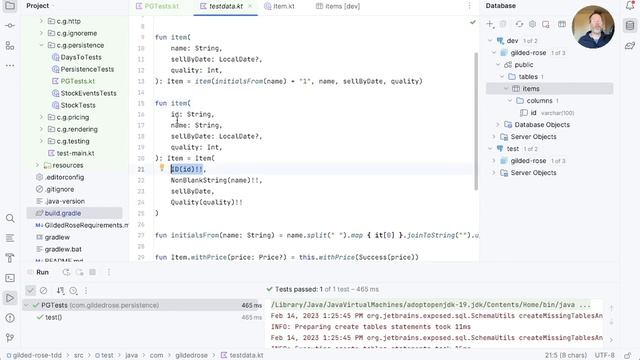This screenshot has height=360, width=640.
Task: Open more options in Run panel header
Action: (x=109, y=272)
